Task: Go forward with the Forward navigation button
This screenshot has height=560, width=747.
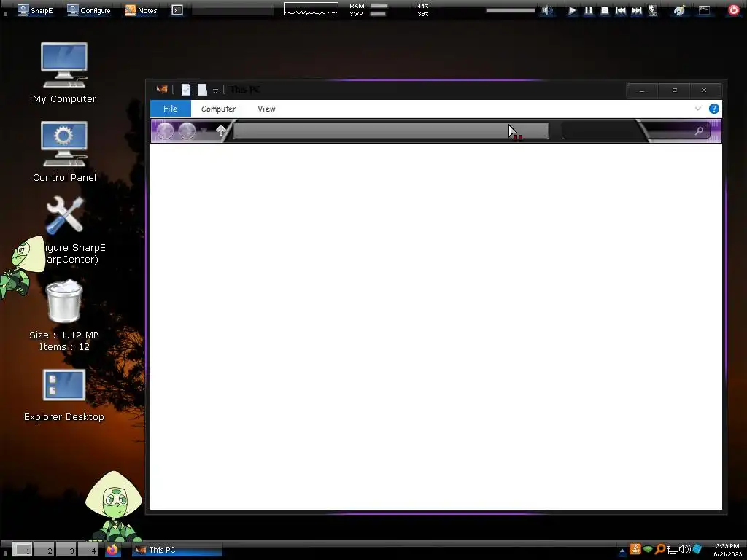Action: point(187,131)
